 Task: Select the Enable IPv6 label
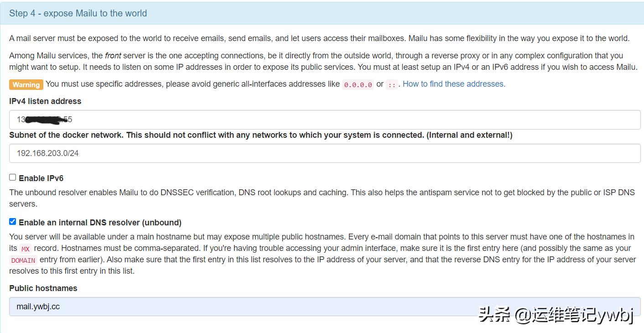click(x=41, y=178)
